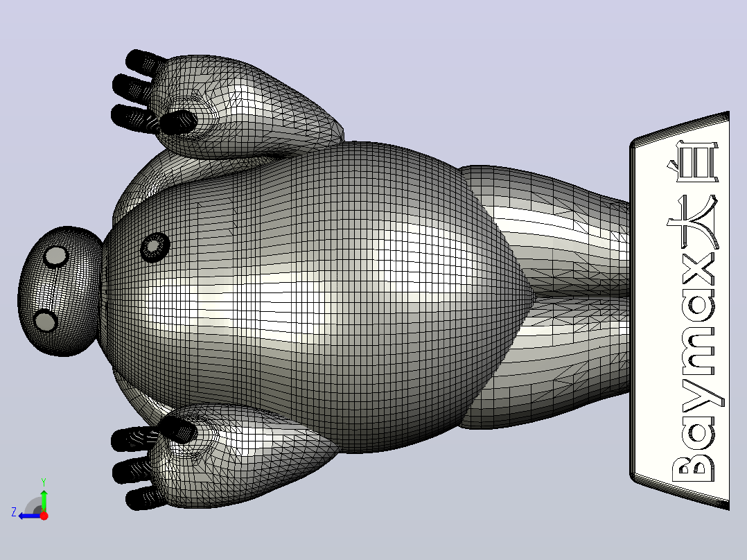
Task: Select the round chest port on Baymax's torso
Action: (x=155, y=247)
